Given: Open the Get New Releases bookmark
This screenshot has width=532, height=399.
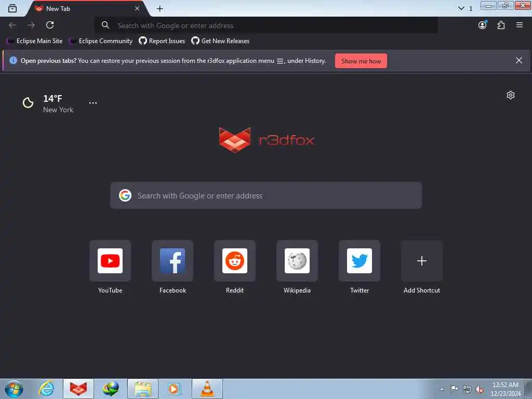Looking at the screenshot, I should tap(220, 41).
